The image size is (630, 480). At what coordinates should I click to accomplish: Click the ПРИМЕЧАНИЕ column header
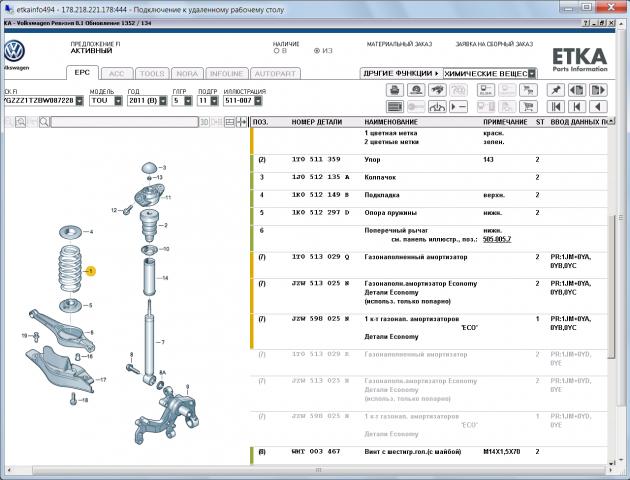[x=505, y=122]
